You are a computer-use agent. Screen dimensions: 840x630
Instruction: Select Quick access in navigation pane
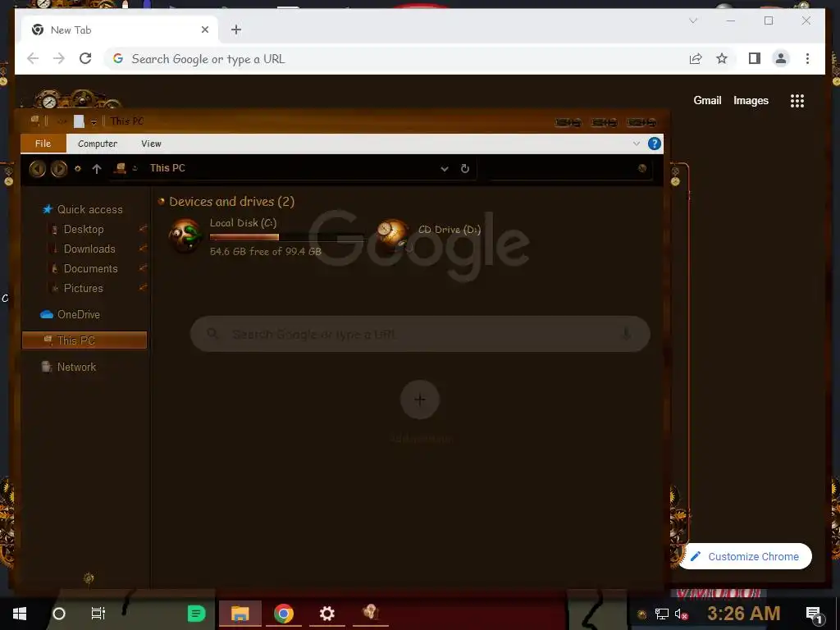coord(89,209)
